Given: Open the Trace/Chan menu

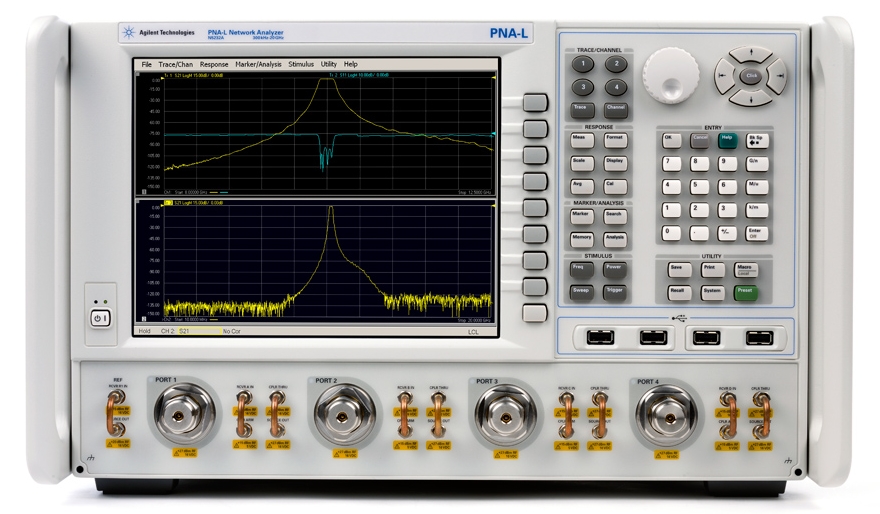Looking at the screenshot, I should click(x=175, y=65).
